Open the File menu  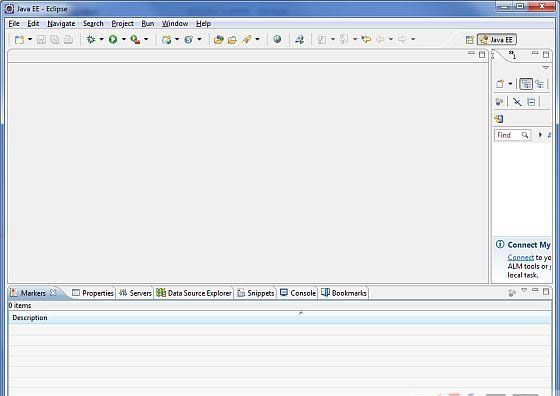click(x=14, y=24)
